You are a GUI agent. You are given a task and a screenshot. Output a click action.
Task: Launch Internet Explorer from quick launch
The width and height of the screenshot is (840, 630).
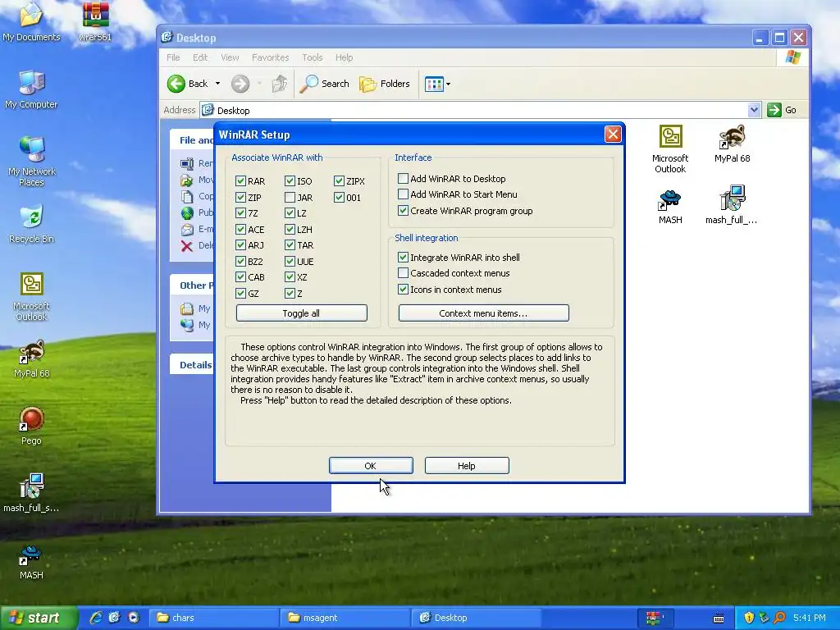click(x=96, y=618)
